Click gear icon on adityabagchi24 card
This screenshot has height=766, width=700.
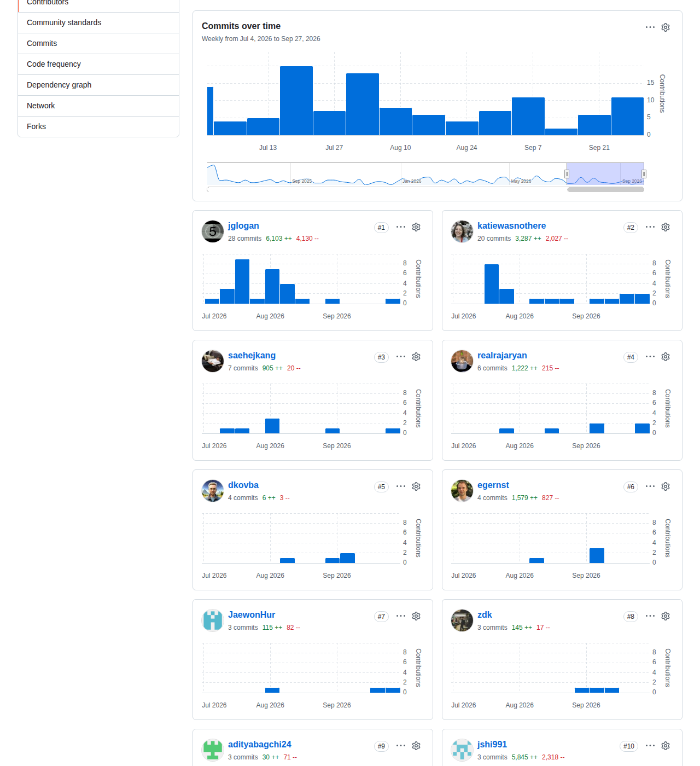(x=416, y=746)
